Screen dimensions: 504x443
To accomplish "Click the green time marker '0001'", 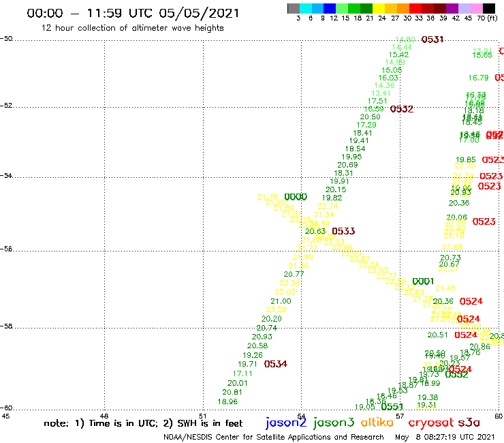I will tap(423, 282).
